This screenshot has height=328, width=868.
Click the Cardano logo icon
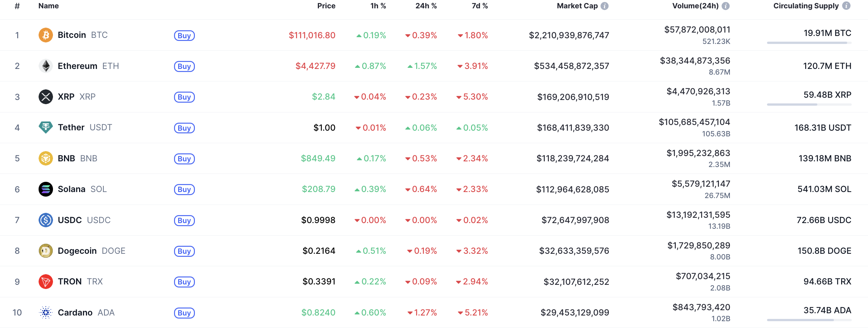[x=46, y=312]
